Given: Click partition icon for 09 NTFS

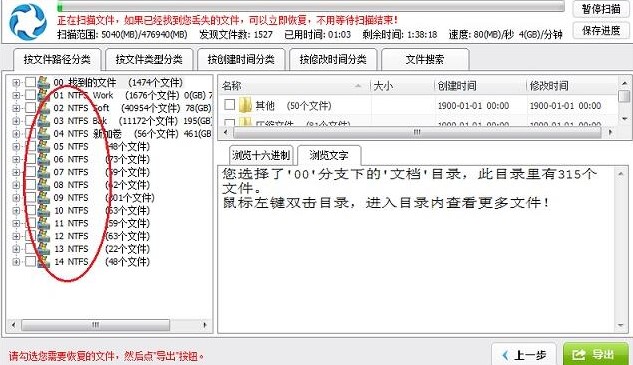Looking at the screenshot, I should pos(44,198).
